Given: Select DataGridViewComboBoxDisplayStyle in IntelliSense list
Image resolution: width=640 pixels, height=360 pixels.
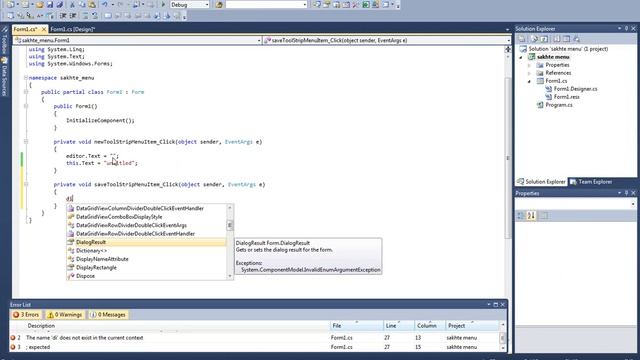Looking at the screenshot, I should pyautogui.click(x=147, y=217).
